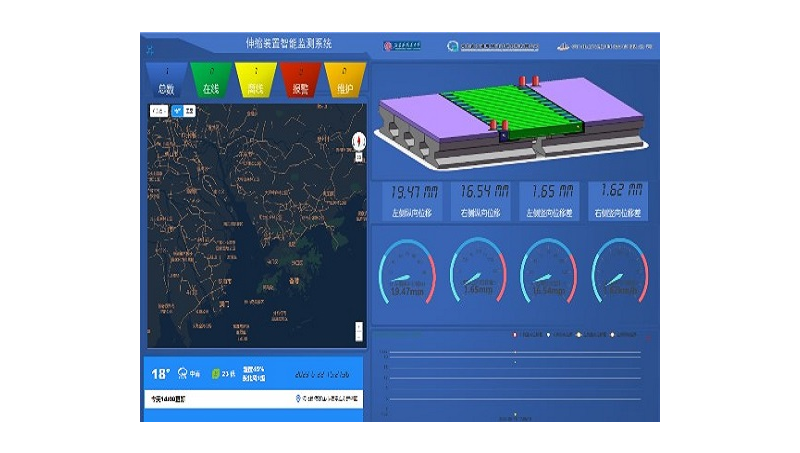
Task: Click the third gauge showing 16.54mm
Action: [x=548, y=271]
